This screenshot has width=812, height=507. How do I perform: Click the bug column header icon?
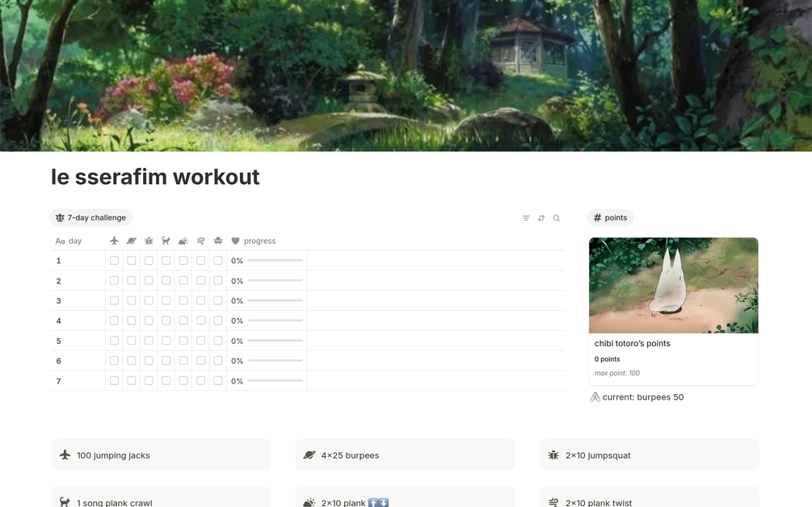pos(149,241)
